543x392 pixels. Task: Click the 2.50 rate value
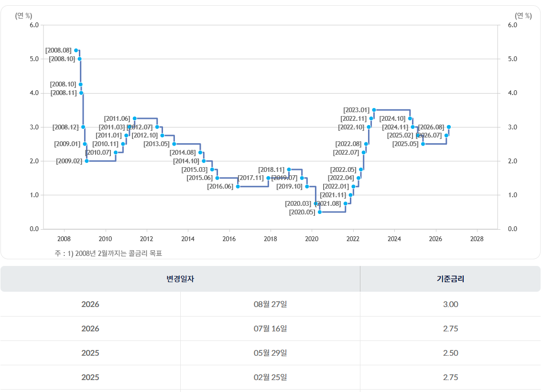(450, 353)
